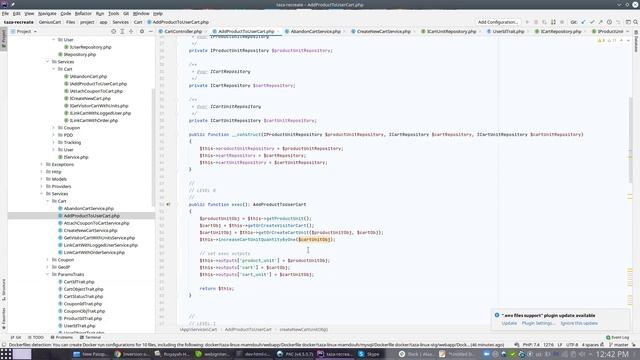Click the master git branch in status bar
Viewport: 640px width, 360px height.
[x=619, y=345]
